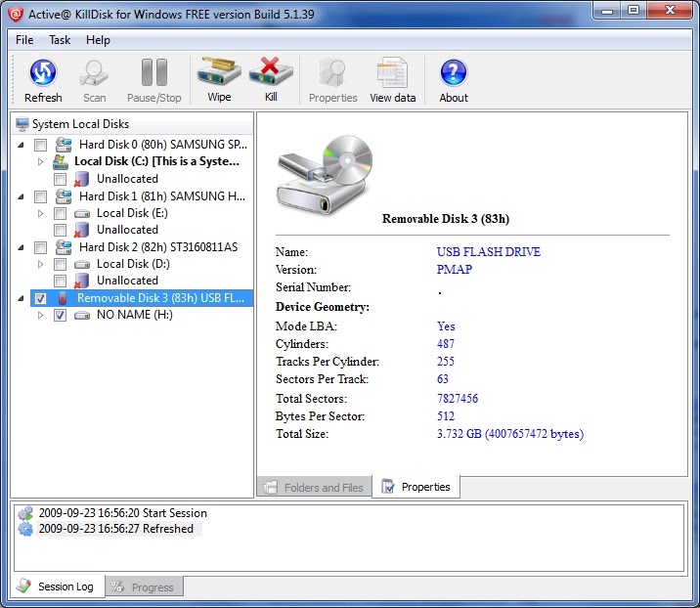Select log line '16:56:27 Refreshed'
The height and width of the screenshot is (608, 700).
[x=116, y=529]
